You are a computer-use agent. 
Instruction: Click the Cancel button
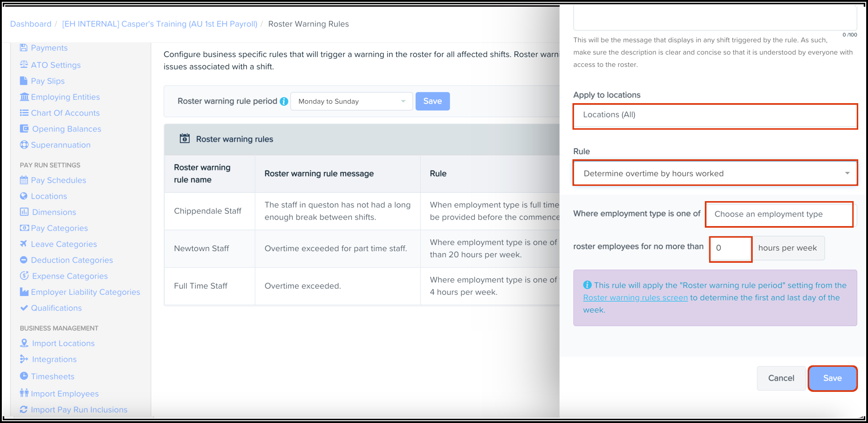[x=780, y=378]
